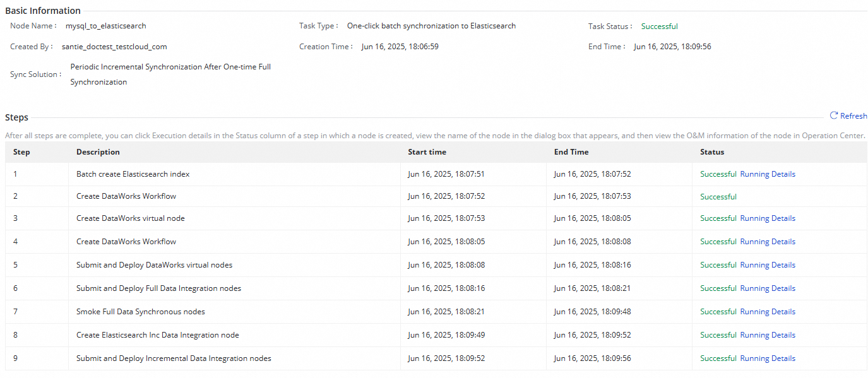Open Running Details for Smoke Full Data Synchronous nodes
The image size is (868, 378).
tap(768, 312)
